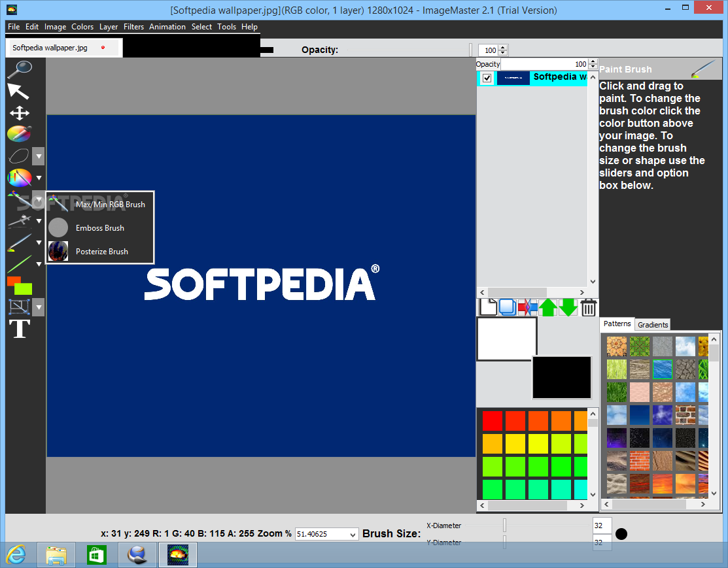Click the top Opacity slider handle
Viewport: 728px width, 568px height.
(x=470, y=50)
